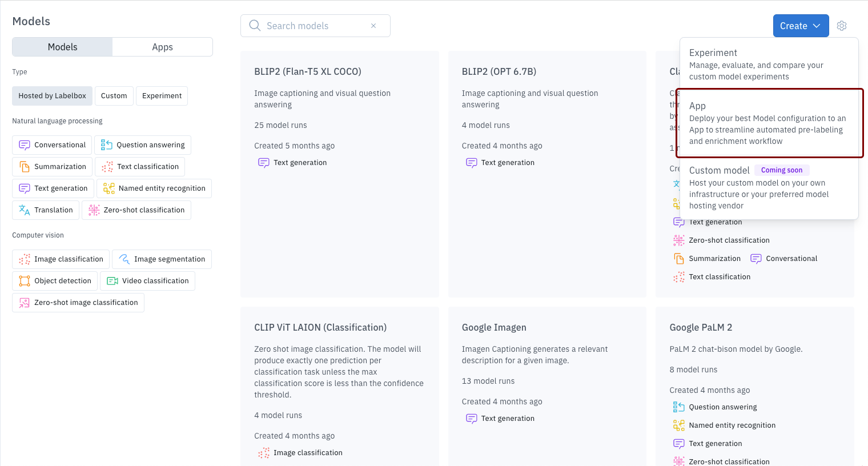The image size is (868, 466).
Task: Toggle the Experiment type filter
Action: 162,96
